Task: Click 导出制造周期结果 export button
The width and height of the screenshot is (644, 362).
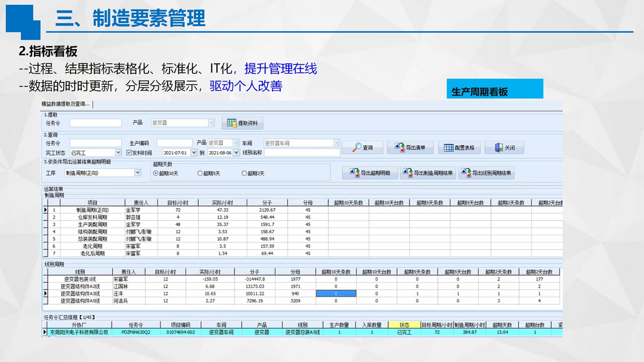Action: click(x=428, y=173)
